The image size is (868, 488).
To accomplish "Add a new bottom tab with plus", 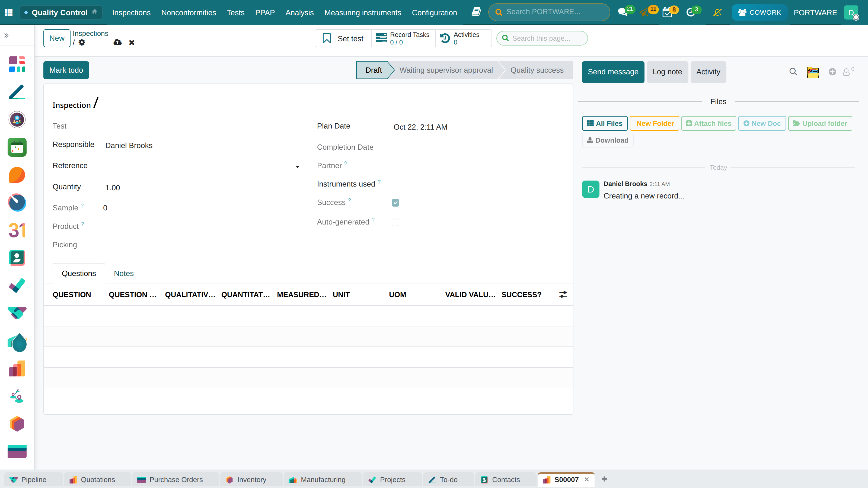I will (x=604, y=479).
